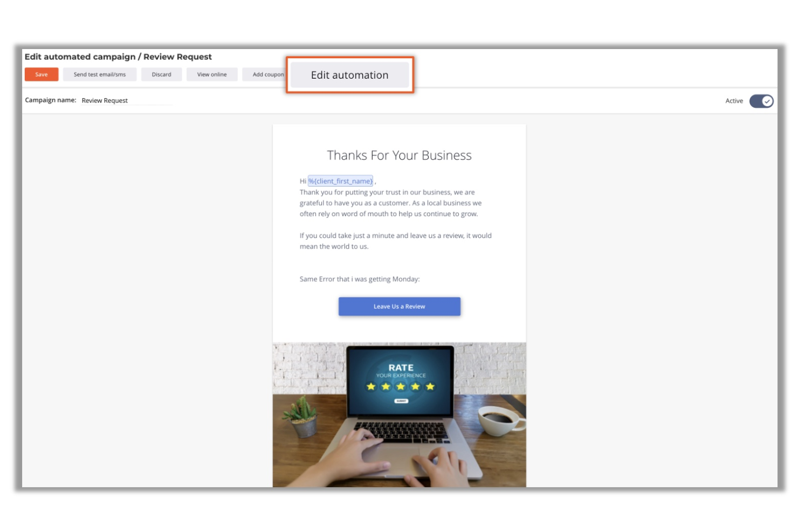Click the checkmark on the Active switch
798x532 pixels.
pos(766,100)
